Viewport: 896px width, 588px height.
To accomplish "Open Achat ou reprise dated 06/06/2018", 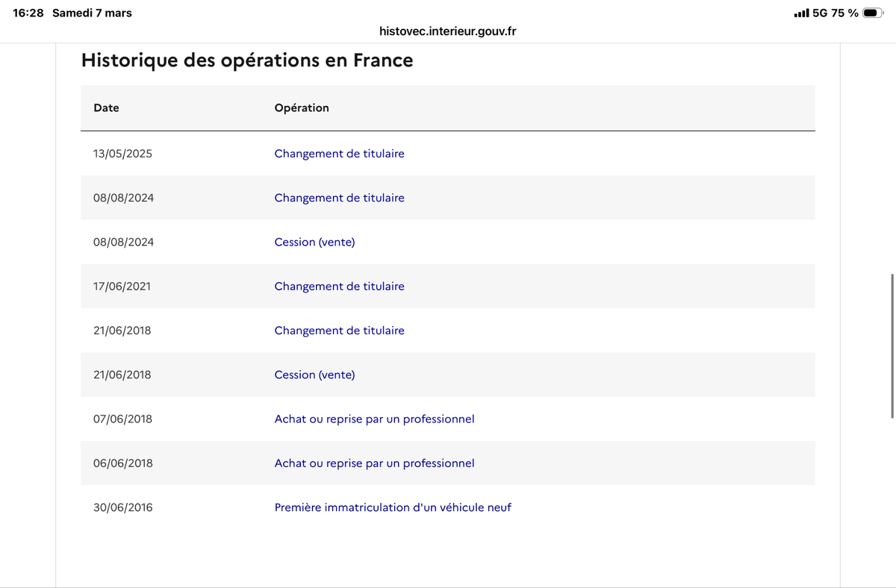I will (x=374, y=463).
